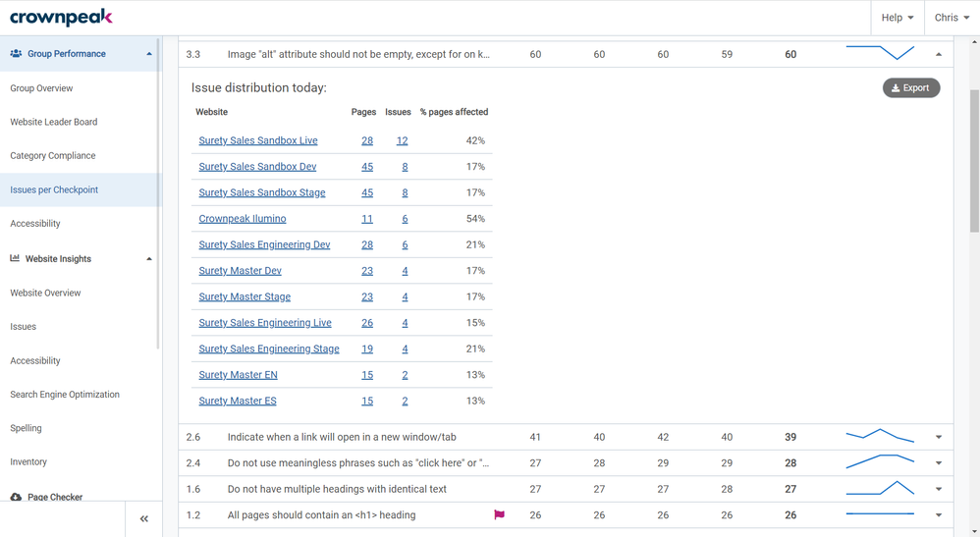Click 2 issues for Surety Master ES

pos(405,401)
